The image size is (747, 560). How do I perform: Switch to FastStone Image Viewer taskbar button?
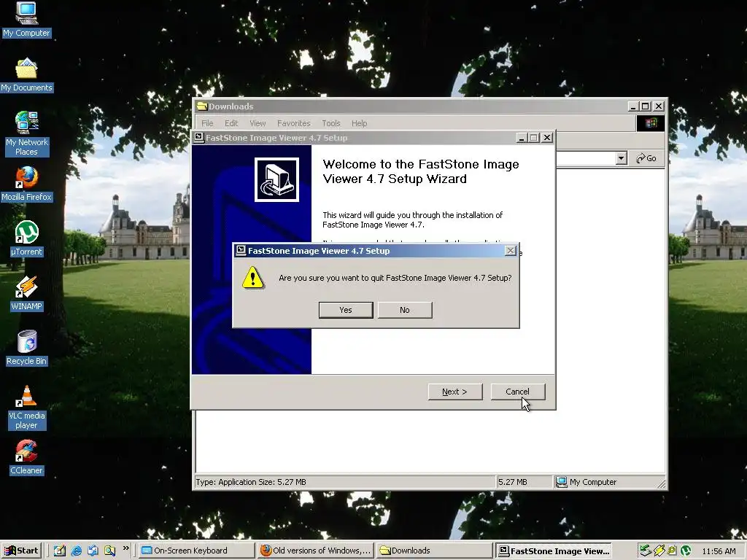[553, 551]
